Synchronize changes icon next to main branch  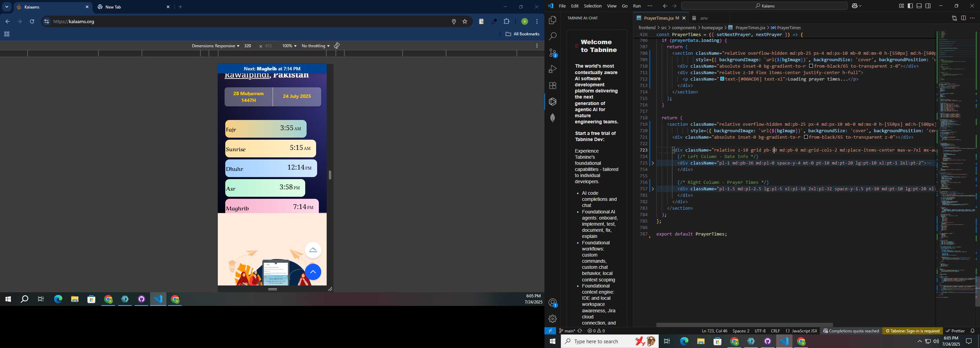[580, 331]
